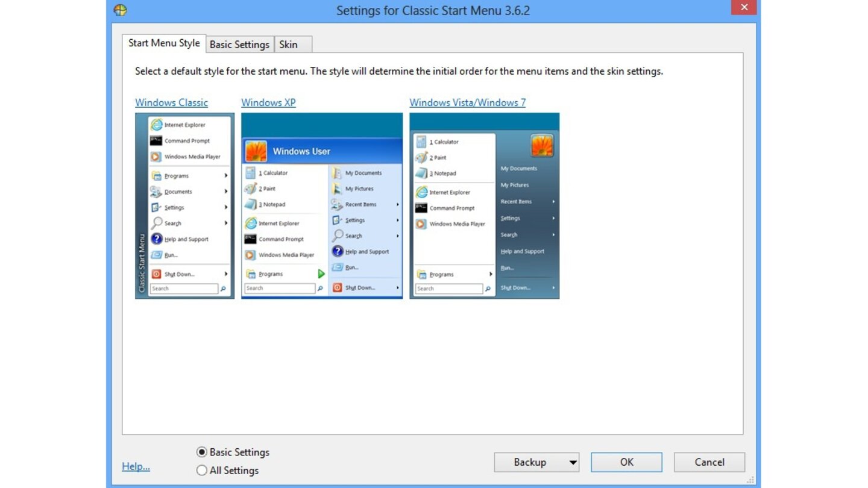Select the All Settings radio button

coord(202,471)
